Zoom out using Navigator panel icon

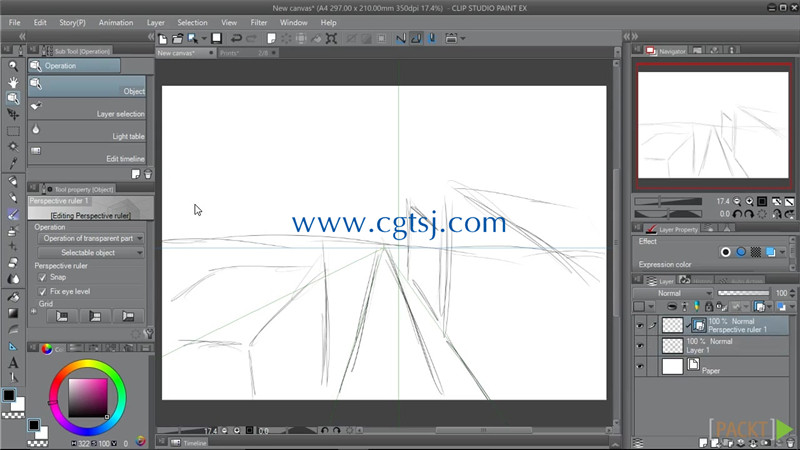coord(737,202)
